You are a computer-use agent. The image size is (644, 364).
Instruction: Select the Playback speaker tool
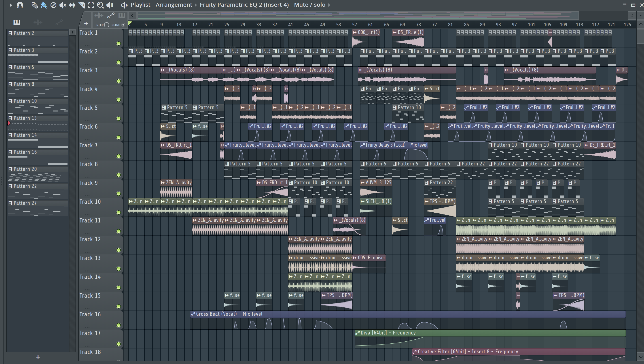point(110,5)
